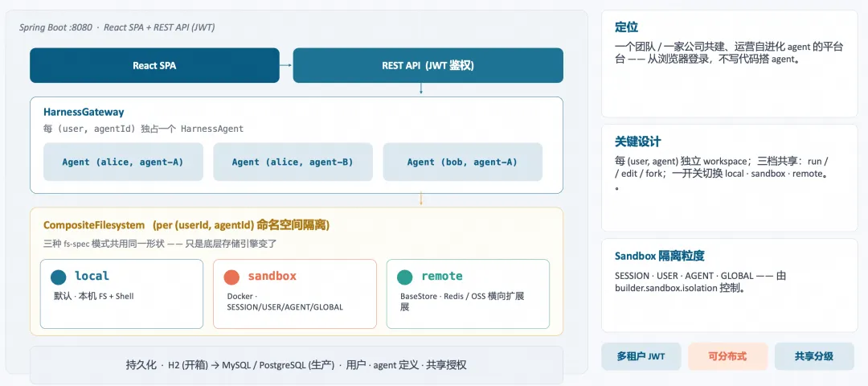Click the React SPA block
Image resolution: width=868 pixels, height=386 pixels.
(x=154, y=65)
